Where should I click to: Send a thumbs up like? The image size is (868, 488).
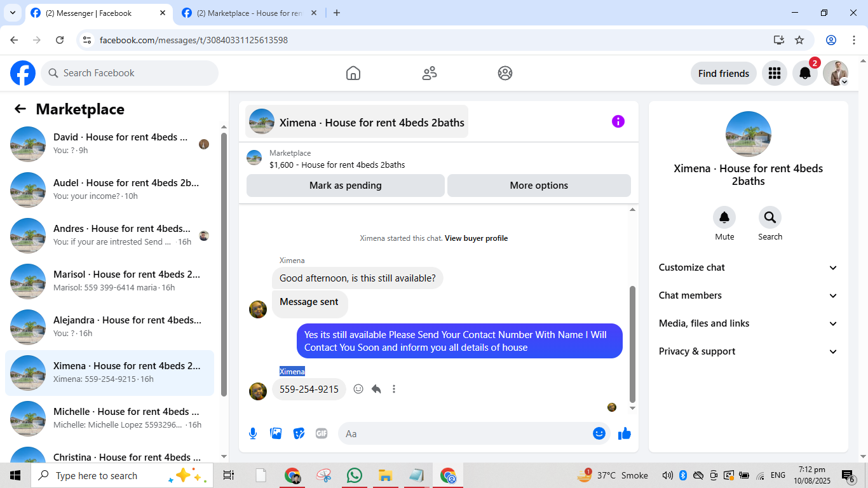(x=625, y=433)
